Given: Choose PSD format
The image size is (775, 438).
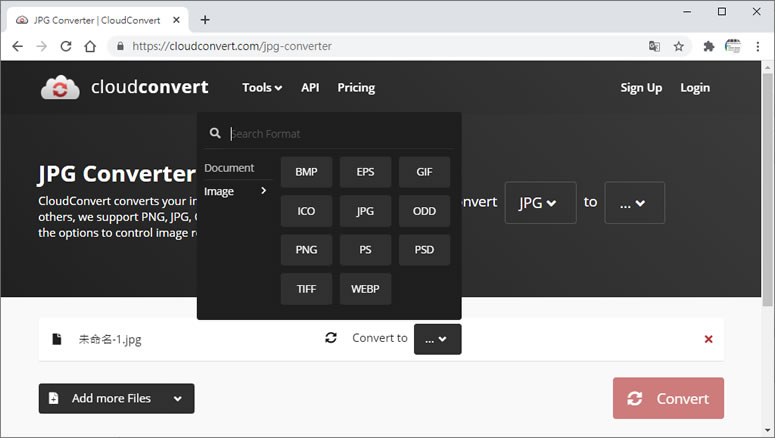Looking at the screenshot, I should pyautogui.click(x=424, y=250).
